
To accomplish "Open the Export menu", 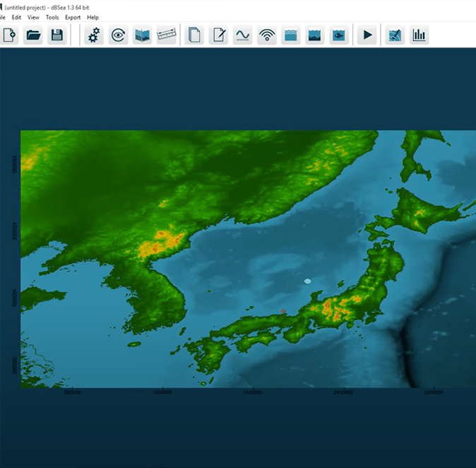I will pos(73,17).
